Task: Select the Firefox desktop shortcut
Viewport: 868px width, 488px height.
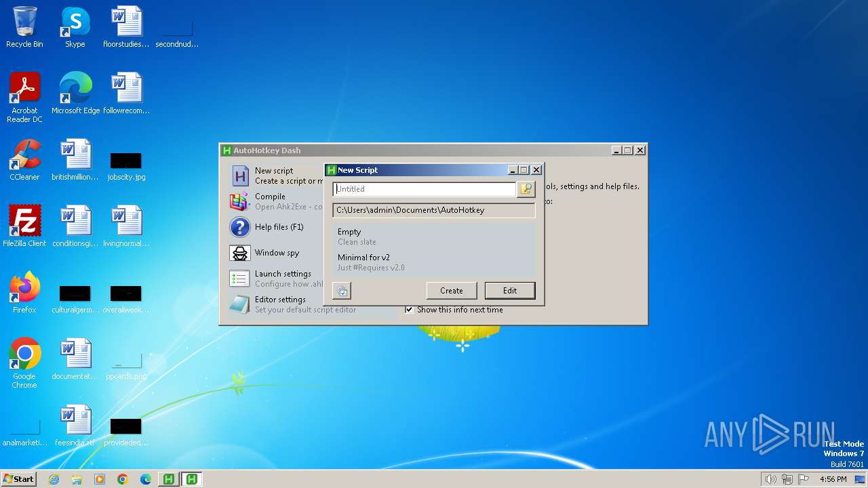Action: [x=24, y=293]
